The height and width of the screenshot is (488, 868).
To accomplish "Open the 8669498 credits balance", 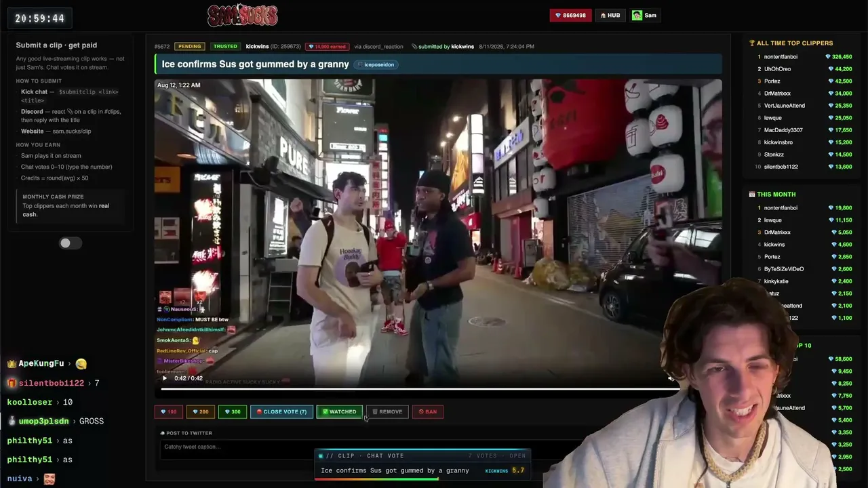I will click(x=570, y=15).
